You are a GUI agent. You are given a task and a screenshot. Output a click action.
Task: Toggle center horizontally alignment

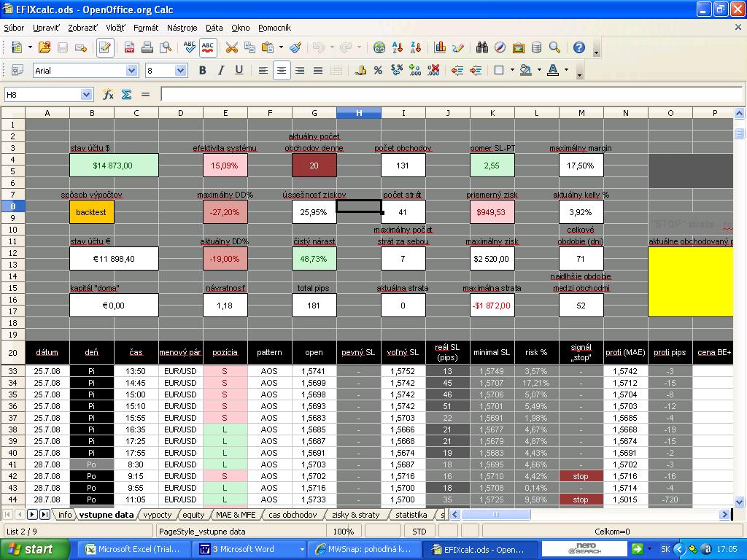coord(282,71)
